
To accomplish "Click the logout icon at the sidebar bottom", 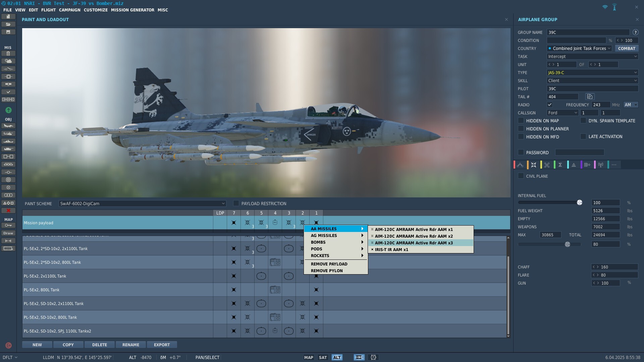I will [x=8, y=345].
